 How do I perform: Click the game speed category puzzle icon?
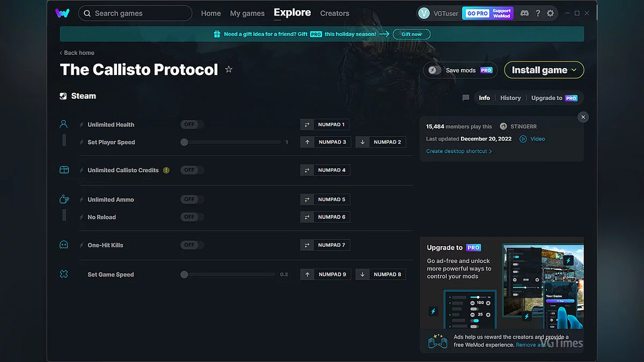(64, 274)
